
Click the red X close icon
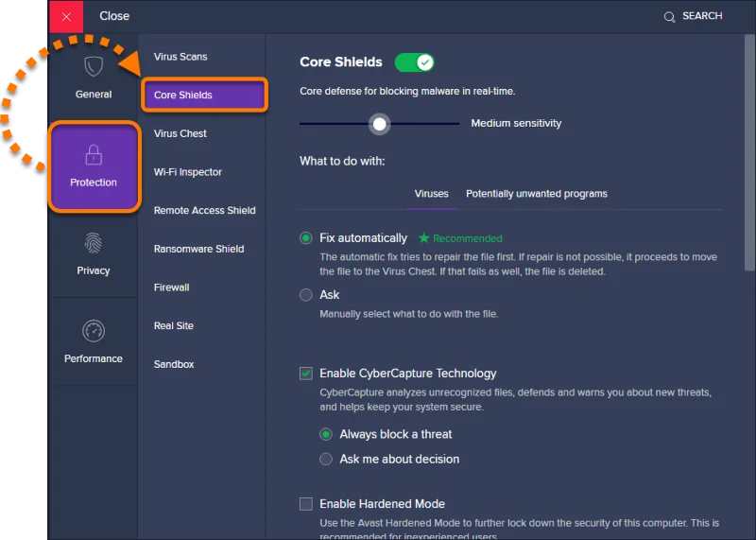[66, 17]
